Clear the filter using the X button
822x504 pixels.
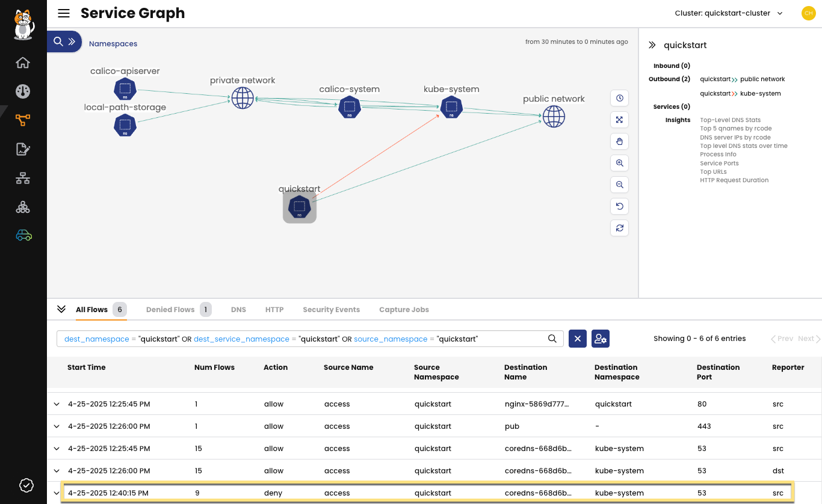[x=577, y=339]
